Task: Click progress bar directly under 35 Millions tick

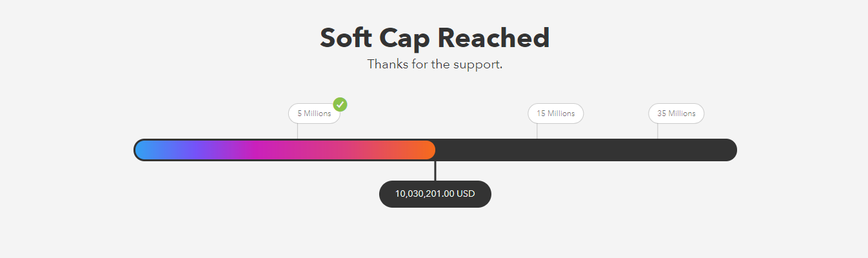Action: tap(658, 150)
